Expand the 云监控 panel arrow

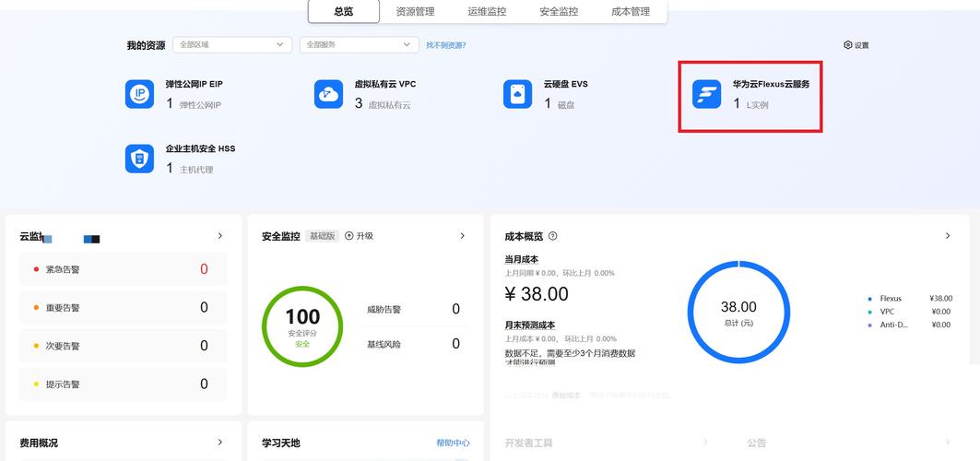(220, 236)
